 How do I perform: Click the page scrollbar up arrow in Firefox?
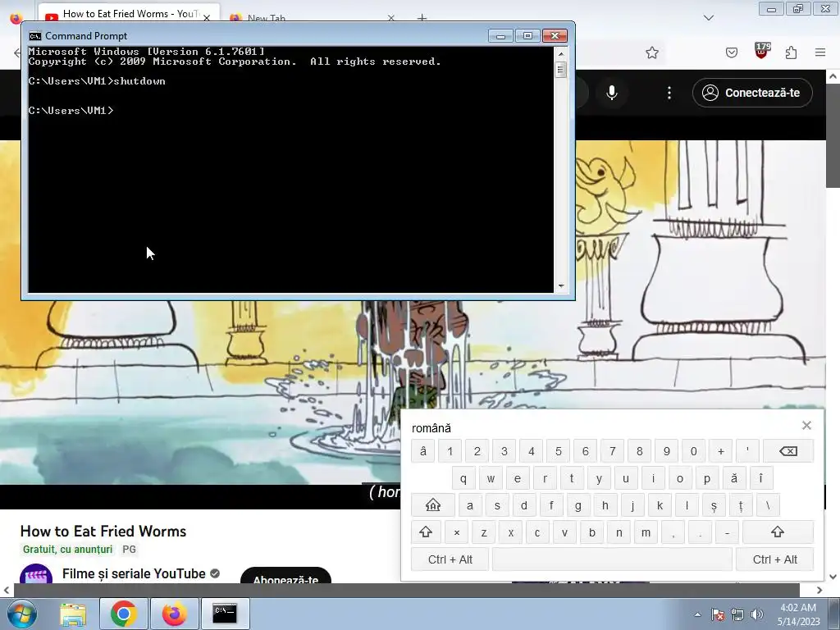[x=833, y=76]
